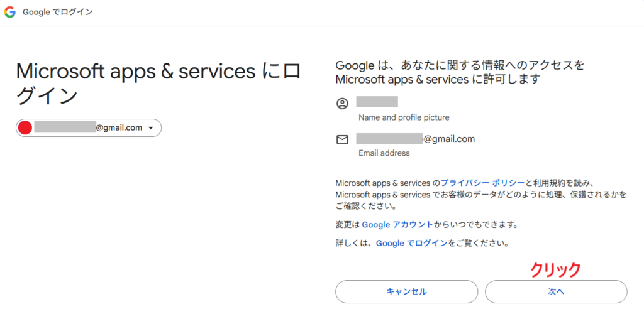This screenshot has height=319, width=644.
Task: Click the Google logo in the header
Action: [10, 13]
